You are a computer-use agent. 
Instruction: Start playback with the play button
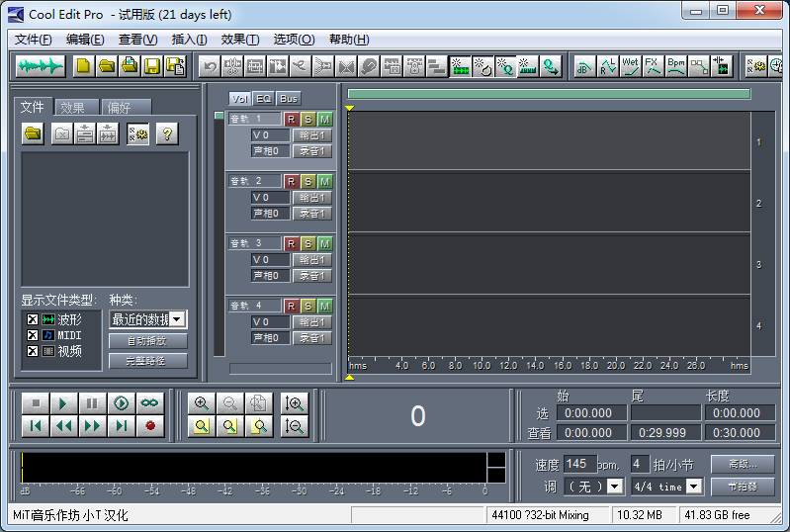[x=63, y=403]
